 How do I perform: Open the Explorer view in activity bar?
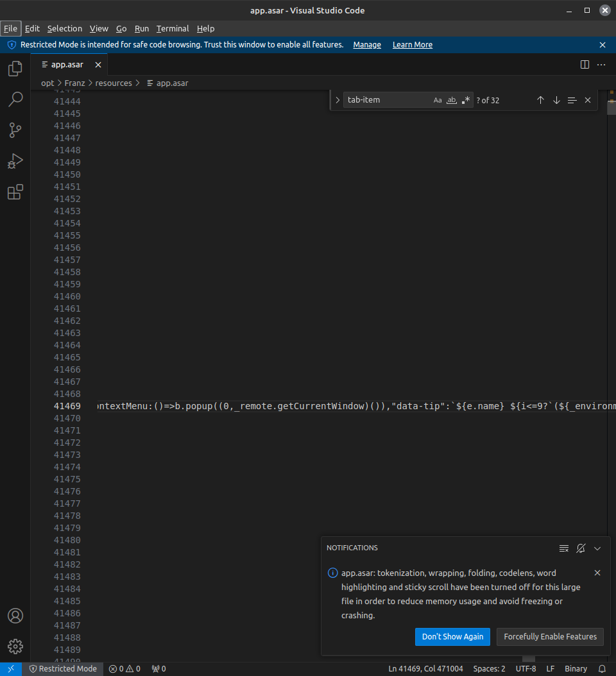click(15, 69)
